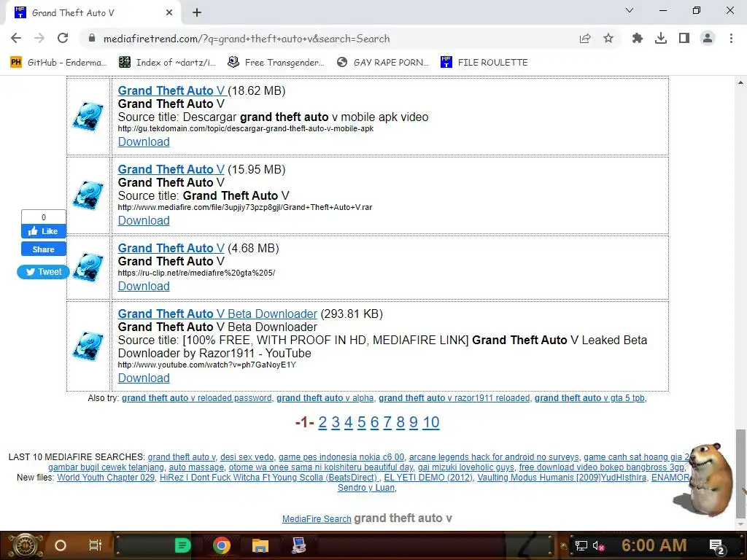Open 'World Youth Chapter 029' new file link
The image size is (747, 560).
(x=106, y=478)
